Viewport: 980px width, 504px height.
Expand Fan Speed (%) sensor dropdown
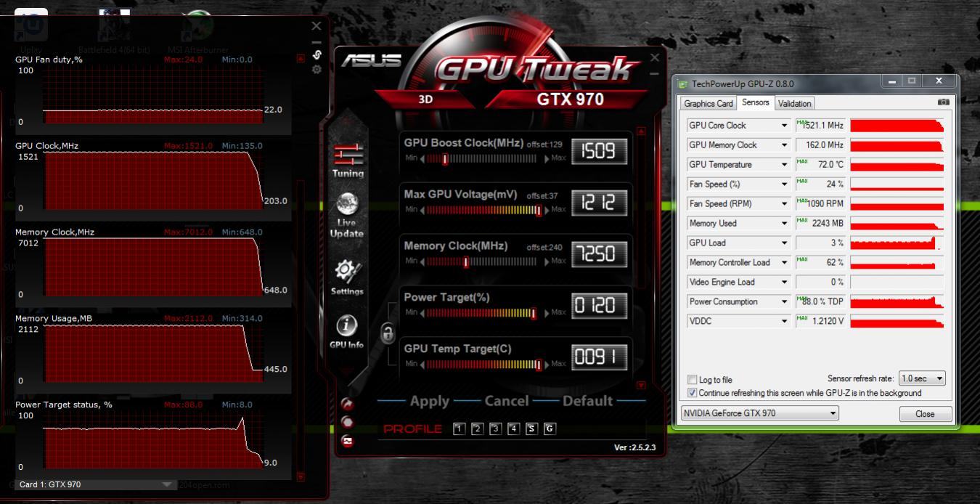(784, 184)
